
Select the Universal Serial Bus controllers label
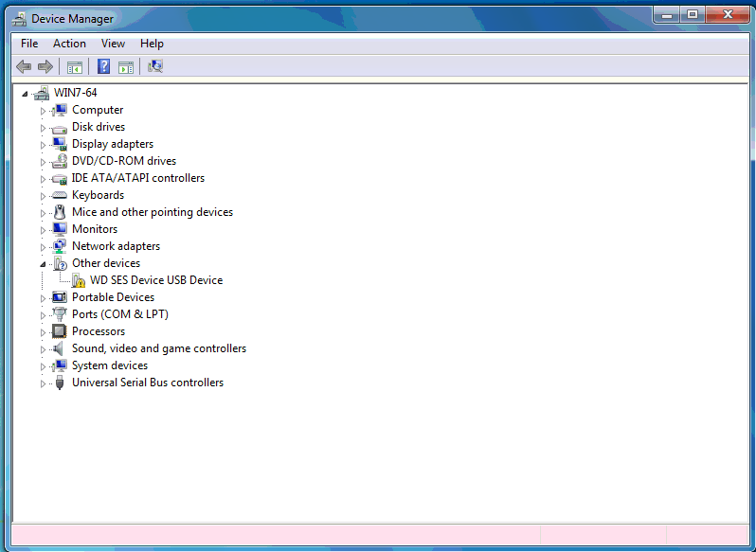coord(148,383)
